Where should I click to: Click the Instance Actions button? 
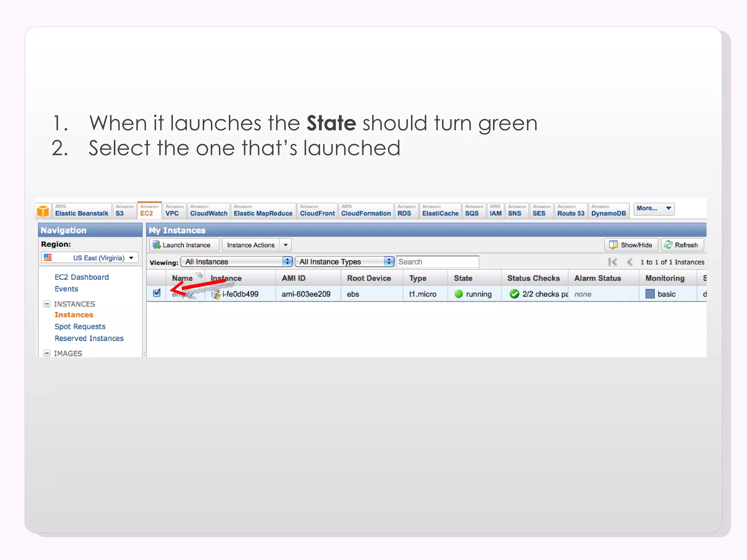(x=251, y=245)
